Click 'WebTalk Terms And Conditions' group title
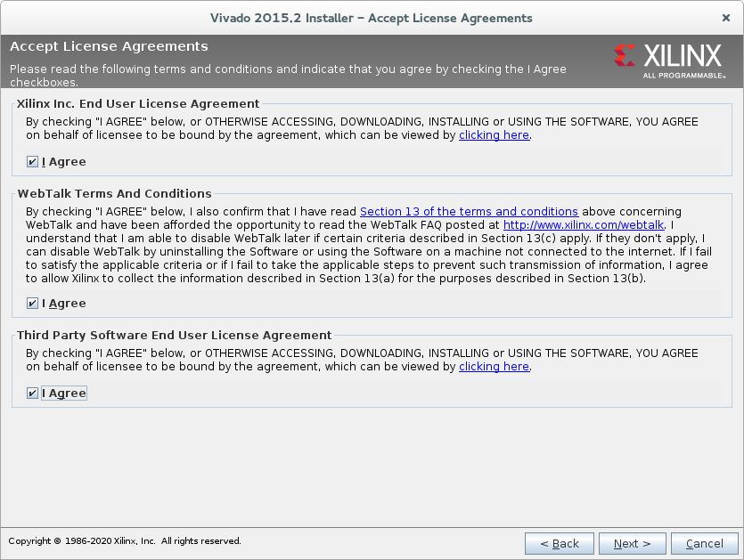This screenshot has width=744, height=560. (114, 193)
